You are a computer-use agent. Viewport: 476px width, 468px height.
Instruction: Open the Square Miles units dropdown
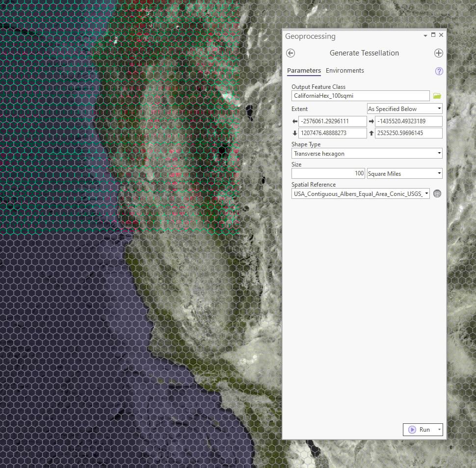(404, 173)
